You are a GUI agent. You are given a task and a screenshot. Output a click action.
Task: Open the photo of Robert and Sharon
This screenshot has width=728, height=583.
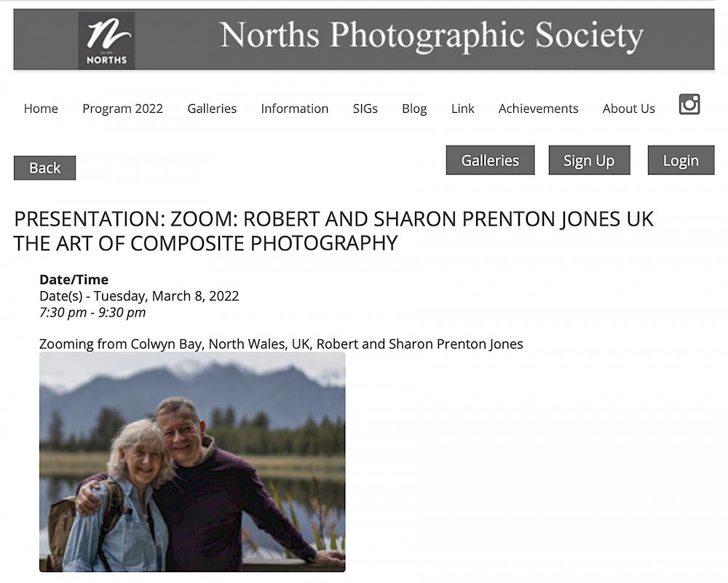(192, 461)
